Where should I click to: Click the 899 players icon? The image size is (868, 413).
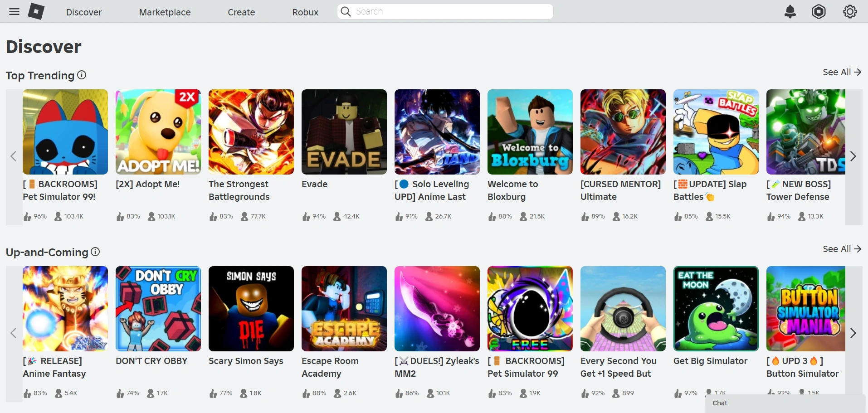point(616,394)
